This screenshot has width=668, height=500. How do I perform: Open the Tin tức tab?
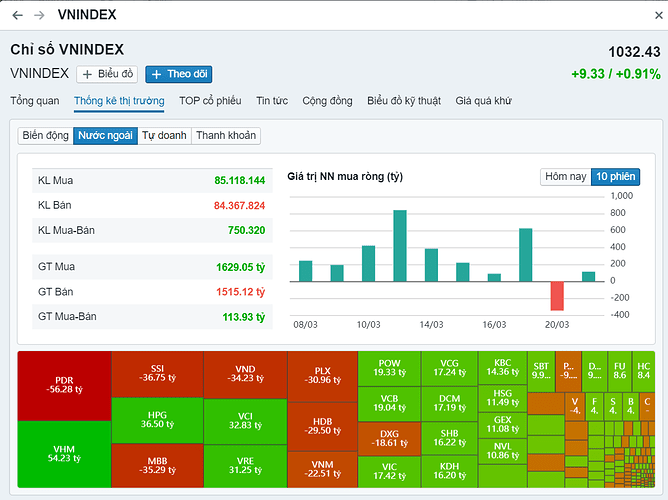(x=272, y=101)
